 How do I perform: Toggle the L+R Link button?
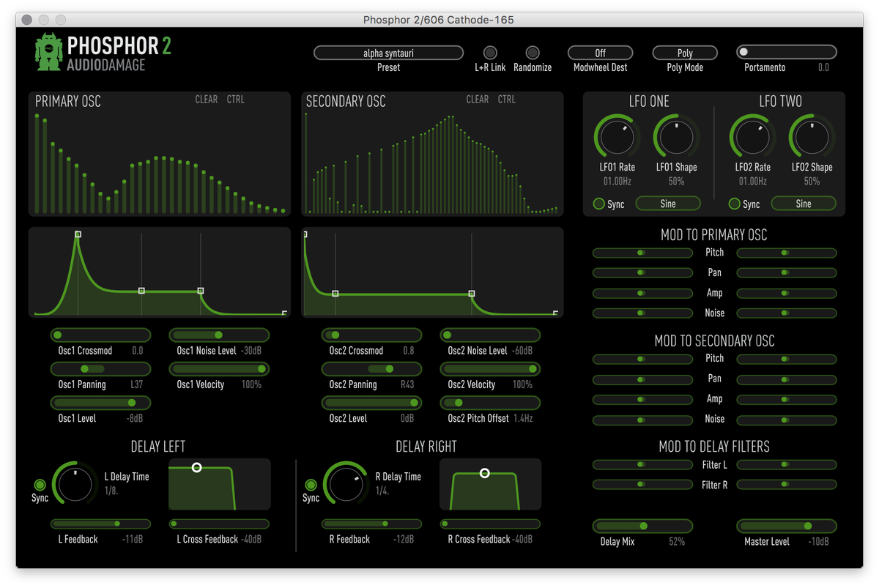[490, 53]
